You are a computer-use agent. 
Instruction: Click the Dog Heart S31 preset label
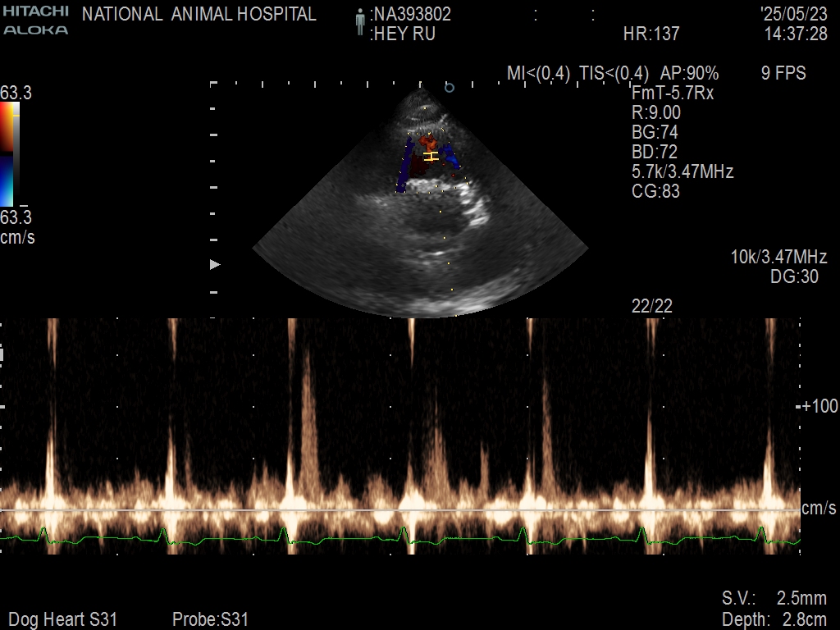[62, 619]
